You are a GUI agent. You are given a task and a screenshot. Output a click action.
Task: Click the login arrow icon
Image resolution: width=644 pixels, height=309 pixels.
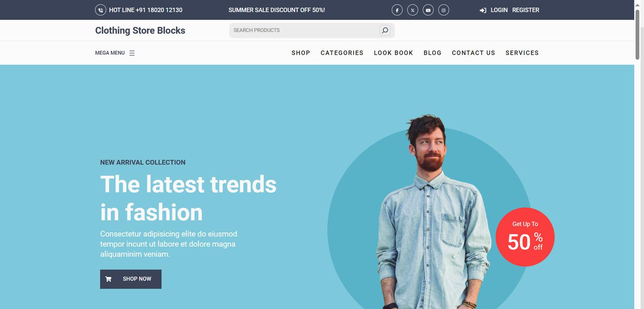[483, 10]
